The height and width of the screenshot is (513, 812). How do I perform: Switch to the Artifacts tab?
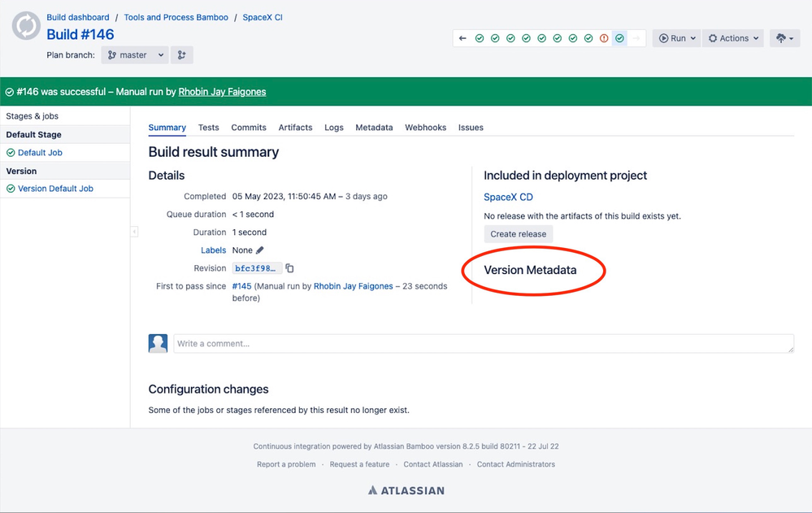pyautogui.click(x=295, y=128)
